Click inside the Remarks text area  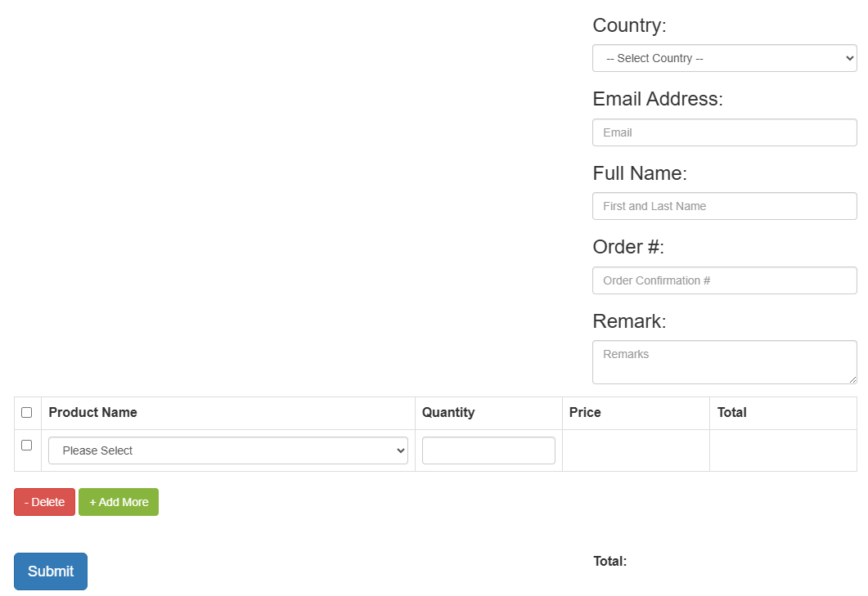[x=725, y=362]
